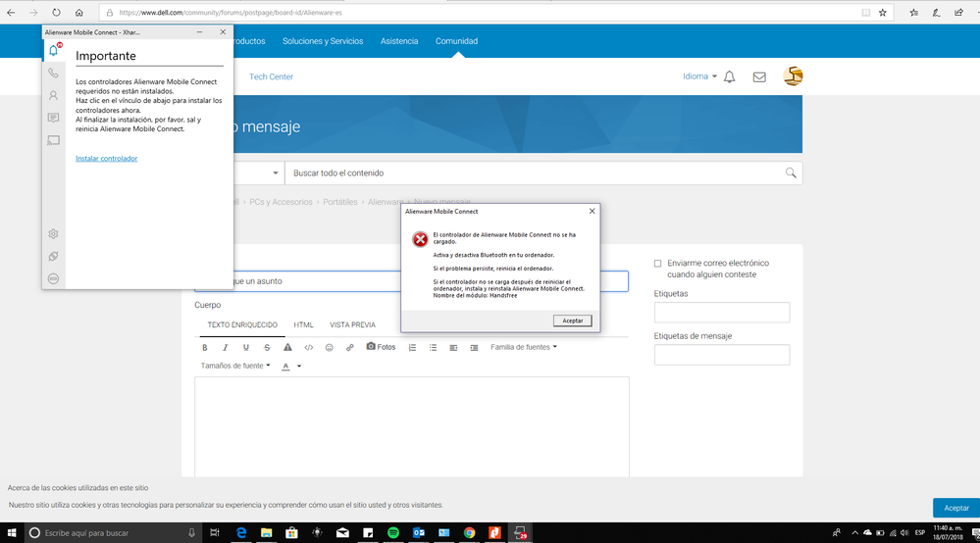Click the connection link icon in Alienware sidebar
Viewport: 980px width, 543px height.
click(54, 256)
